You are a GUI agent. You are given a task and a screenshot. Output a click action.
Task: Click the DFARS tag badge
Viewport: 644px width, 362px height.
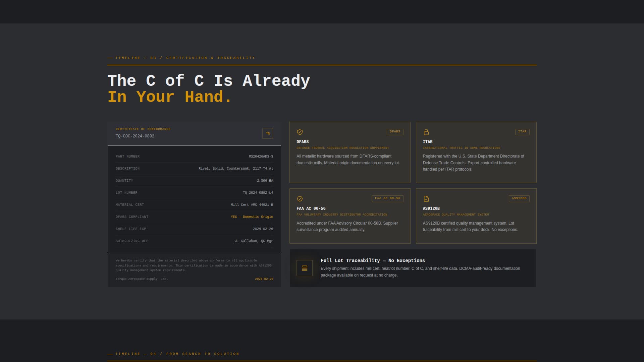click(x=395, y=132)
